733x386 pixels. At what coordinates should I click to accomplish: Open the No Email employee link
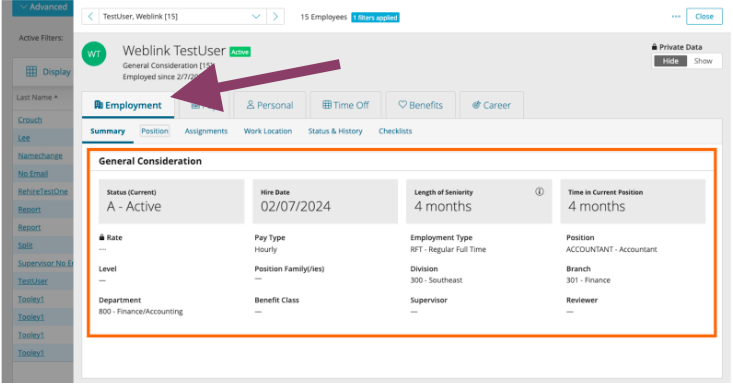[33, 173]
